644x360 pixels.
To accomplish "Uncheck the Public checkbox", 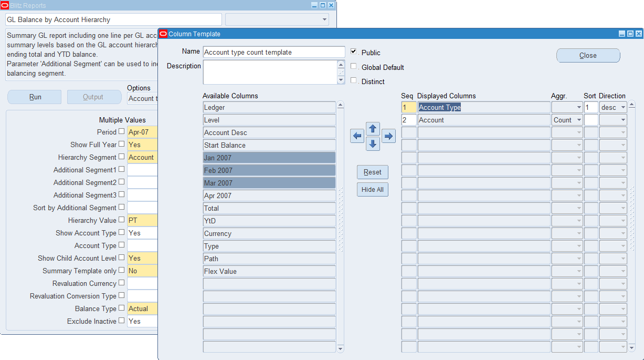I will click(354, 52).
